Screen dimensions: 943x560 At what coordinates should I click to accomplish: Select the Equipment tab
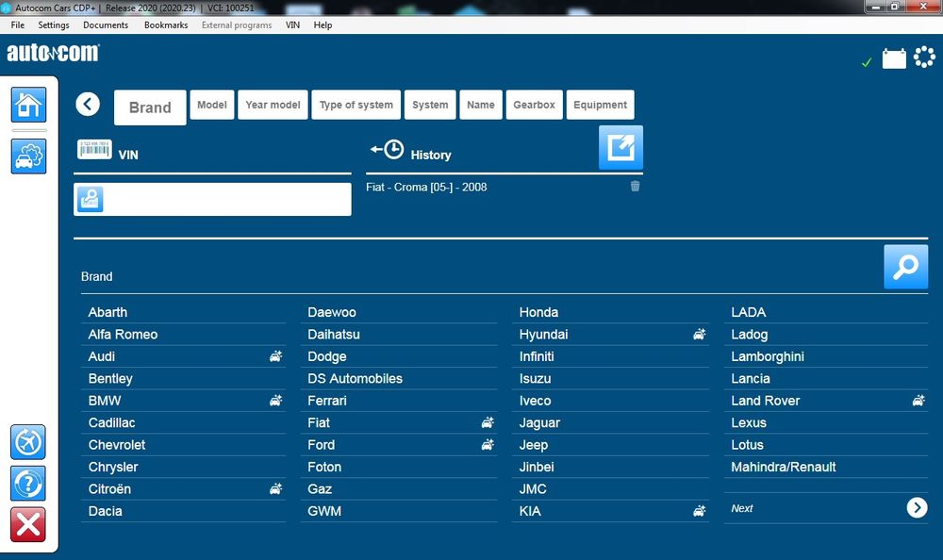coord(600,105)
